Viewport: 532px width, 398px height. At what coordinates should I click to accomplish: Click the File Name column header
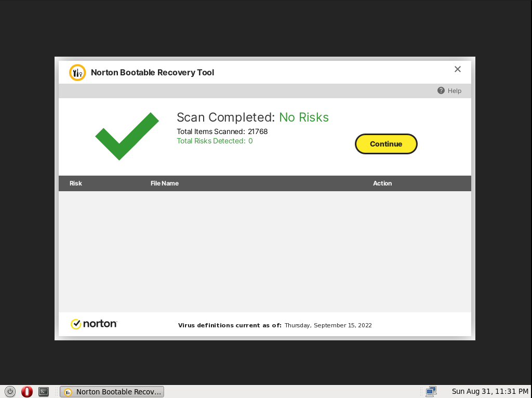click(x=165, y=183)
